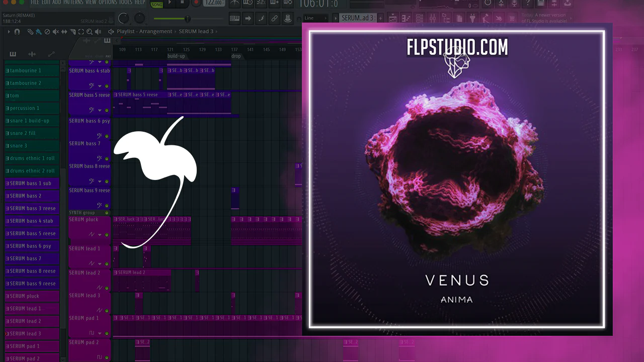Screen dimensions: 644x362
Task: Show the picker automation clips tab
Action: (51, 54)
